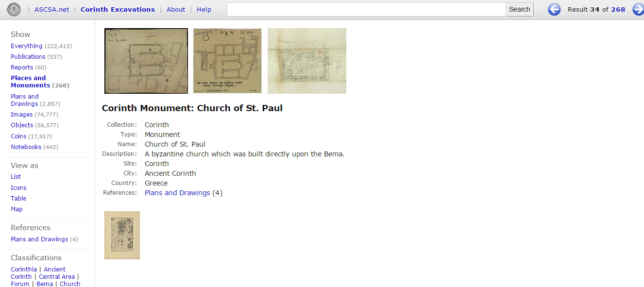Viewport: 644px width, 287px height.
Task: Show Coins category results
Action: pos(18,136)
